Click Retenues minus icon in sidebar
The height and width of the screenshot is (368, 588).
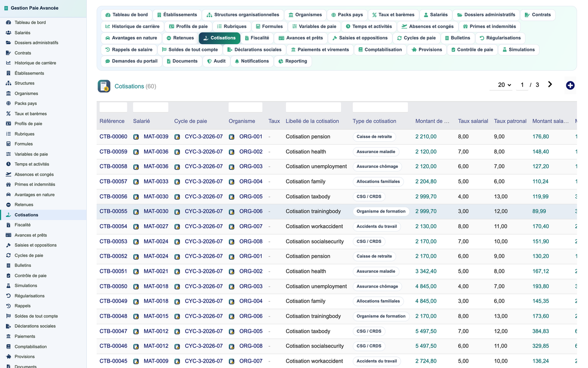pyautogui.click(x=8, y=205)
